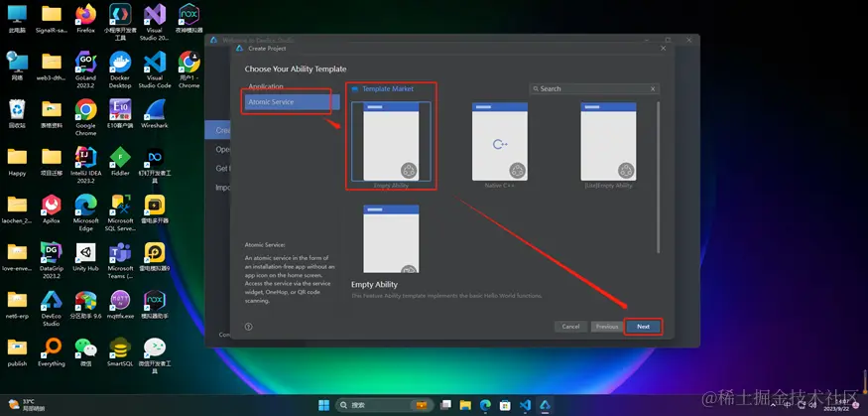Image resolution: width=868 pixels, height=416 pixels.
Task: Open Visual Studio Code desktop shortcut
Action: pos(155,69)
